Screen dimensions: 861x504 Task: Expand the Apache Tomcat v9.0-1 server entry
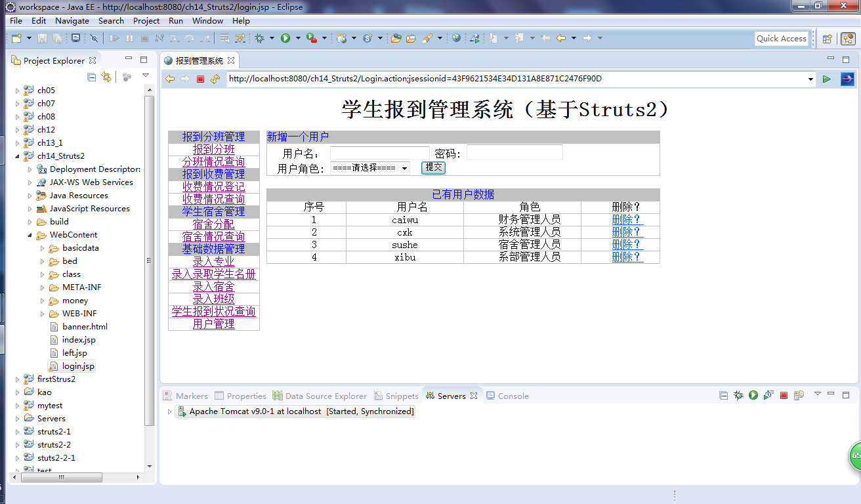point(169,411)
